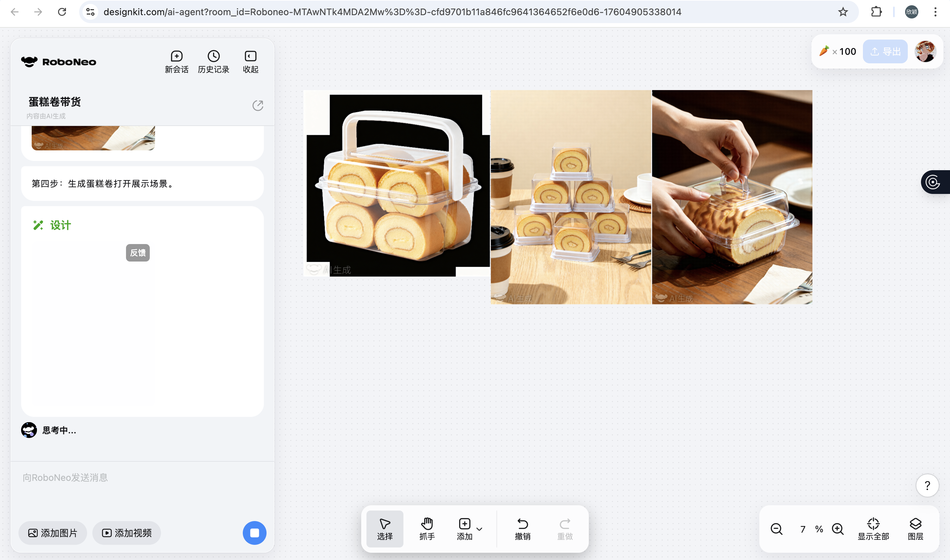950x560 pixels.
Task: Click the share icon beside 蛋糕卷带货
Action: click(257, 106)
